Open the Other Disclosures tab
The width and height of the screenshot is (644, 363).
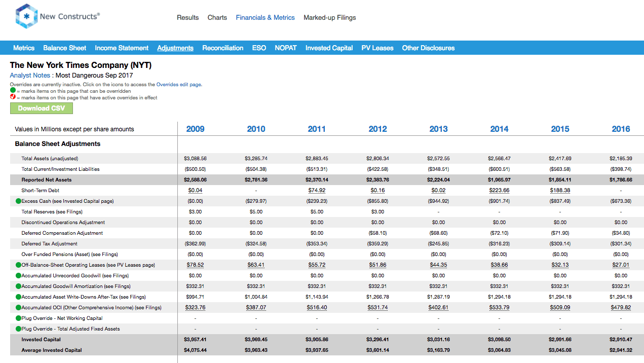pos(428,48)
